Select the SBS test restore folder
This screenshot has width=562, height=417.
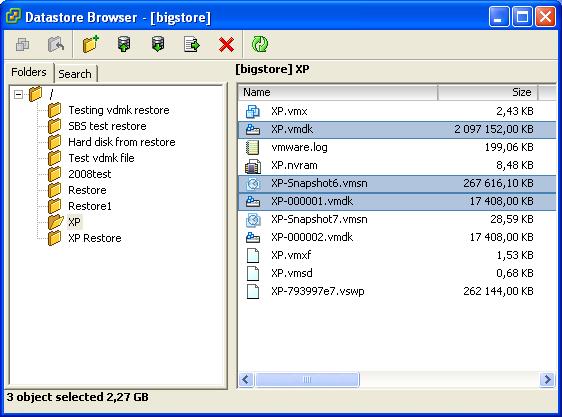(x=107, y=126)
